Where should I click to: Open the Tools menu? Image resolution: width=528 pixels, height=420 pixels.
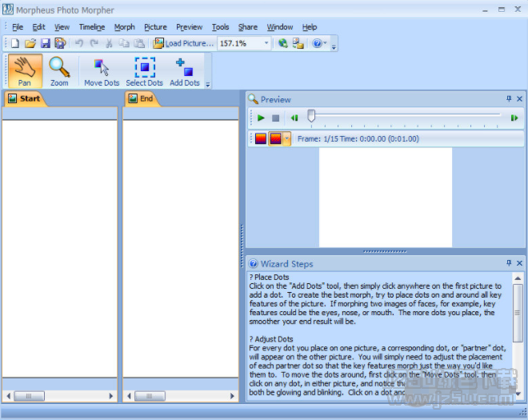(220, 27)
